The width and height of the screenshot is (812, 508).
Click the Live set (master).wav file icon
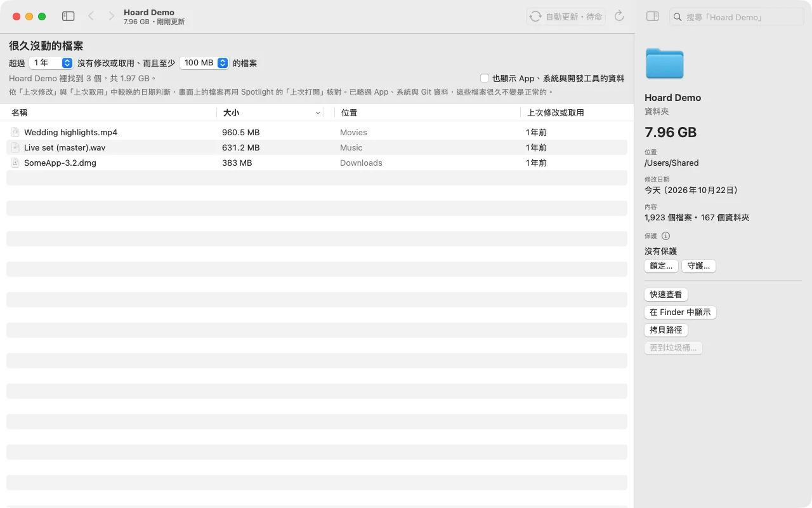coord(15,147)
